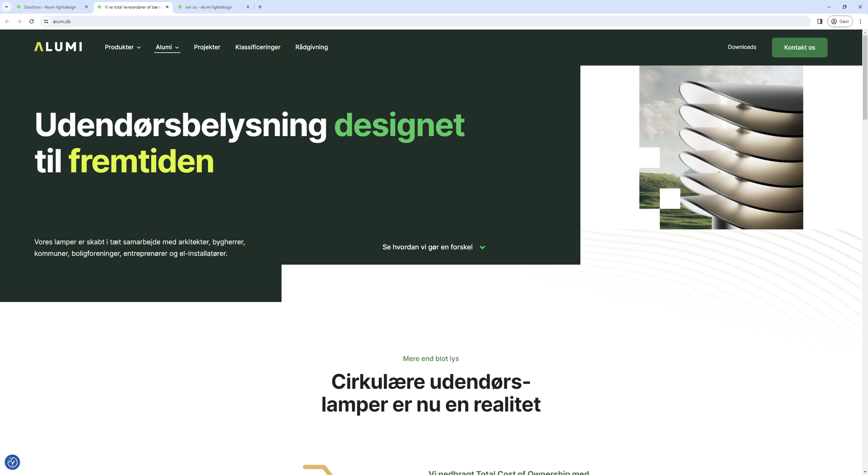Click the 'Udendørsbelysning designet til fremtiden' headline
Image resolution: width=868 pixels, height=475 pixels.
[250, 143]
